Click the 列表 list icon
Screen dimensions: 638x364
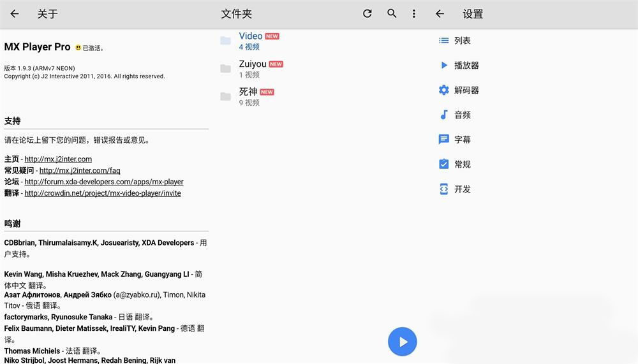tap(443, 40)
